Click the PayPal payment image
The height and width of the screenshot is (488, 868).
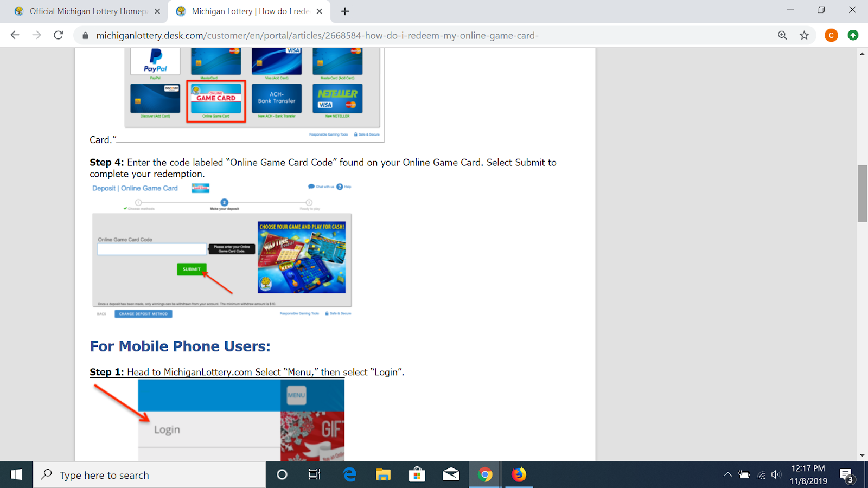[155, 61]
